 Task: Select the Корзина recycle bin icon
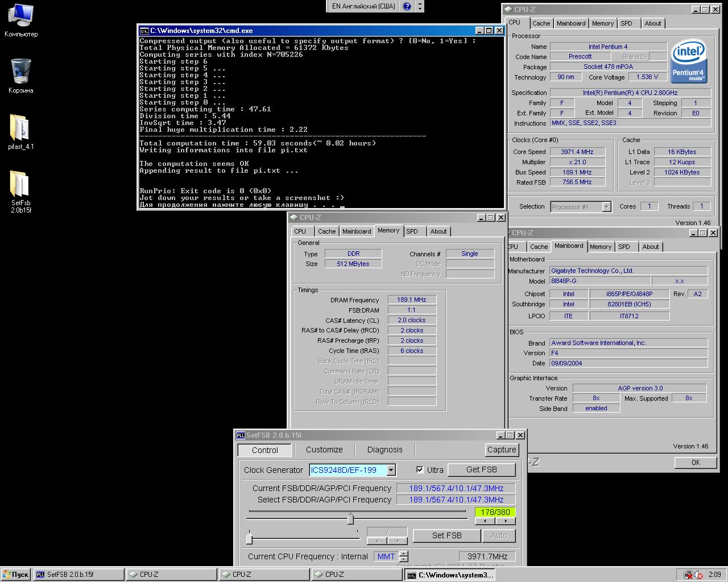pyautogui.click(x=20, y=77)
